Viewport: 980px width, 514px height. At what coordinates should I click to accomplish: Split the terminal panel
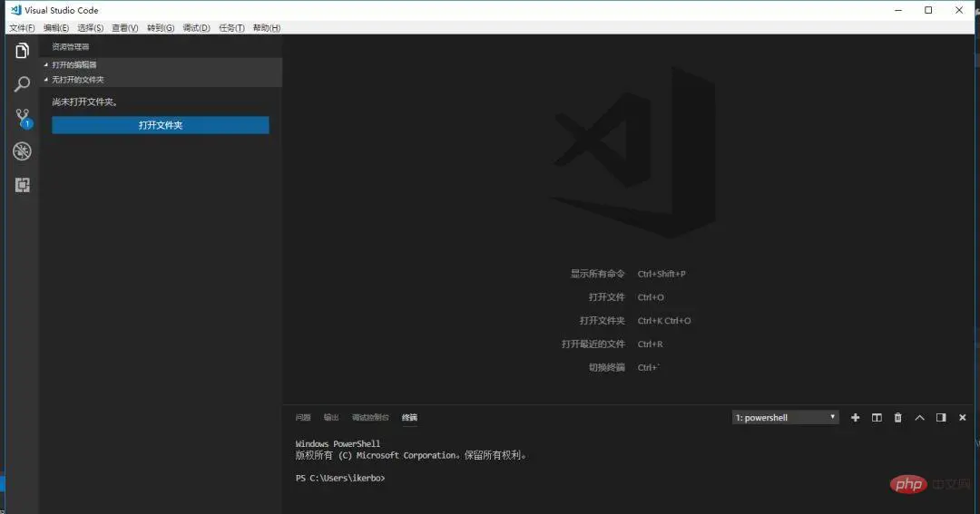click(x=877, y=418)
